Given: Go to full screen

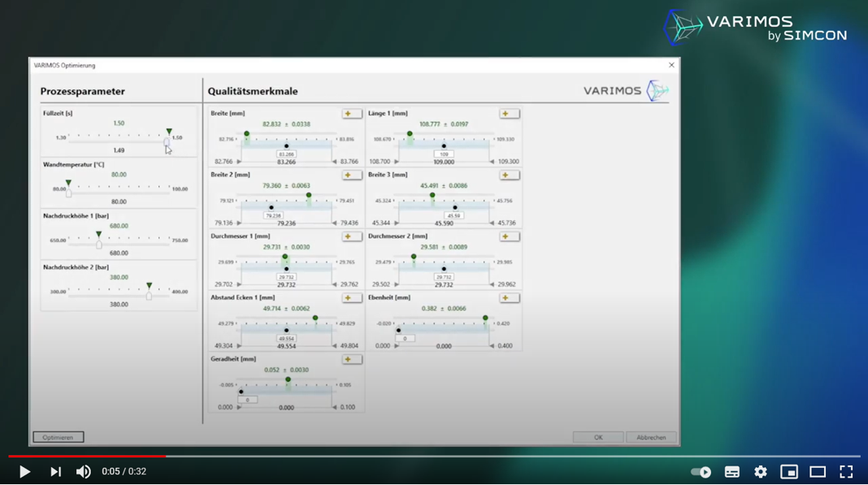Looking at the screenshot, I should coord(846,472).
